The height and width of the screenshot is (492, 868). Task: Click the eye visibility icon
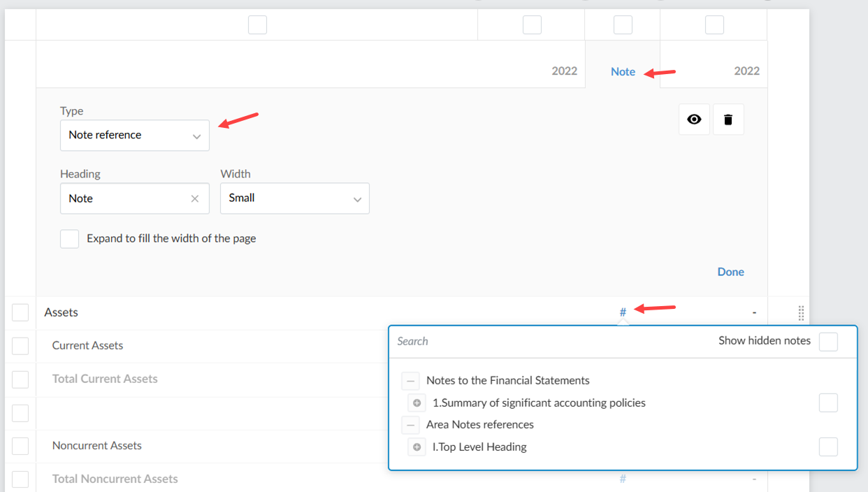click(694, 120)
